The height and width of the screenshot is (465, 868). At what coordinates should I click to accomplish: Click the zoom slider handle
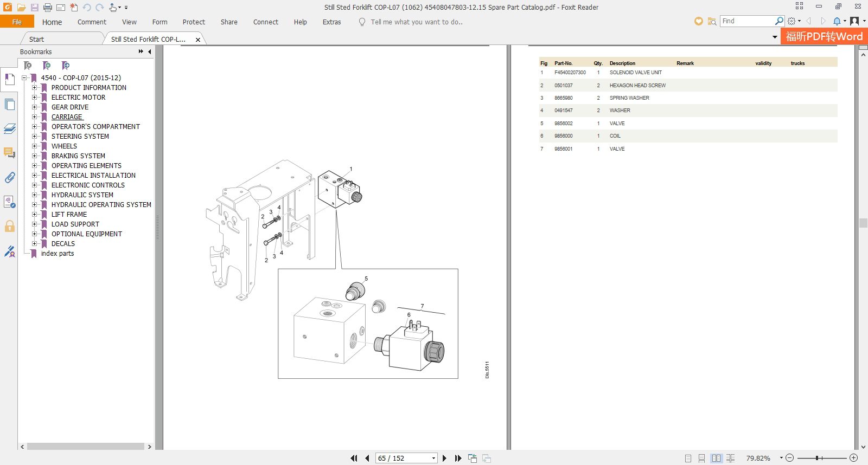(816, 458)
